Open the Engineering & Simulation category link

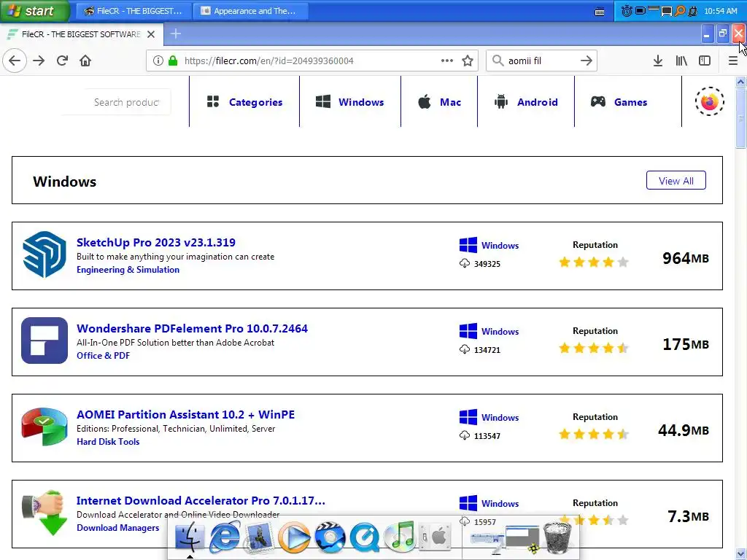pyautogui.click(x=128, y=270)
